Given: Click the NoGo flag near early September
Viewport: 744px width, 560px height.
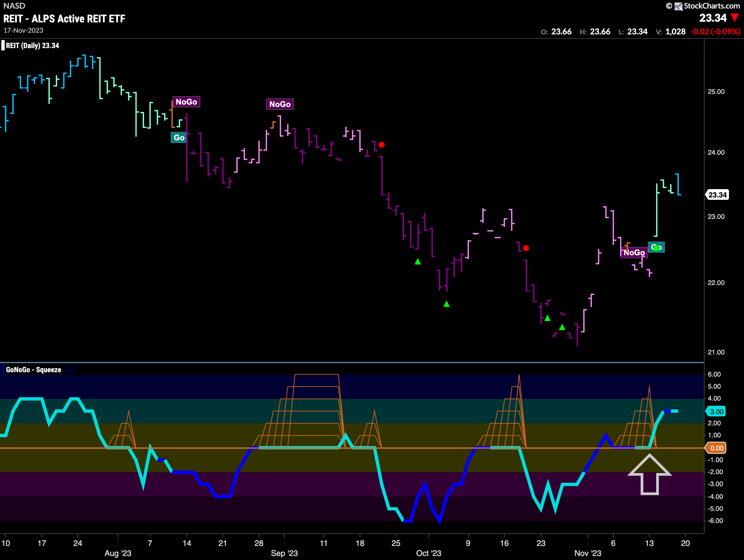Looking at the screenshot, I should [x=280, y=104].
